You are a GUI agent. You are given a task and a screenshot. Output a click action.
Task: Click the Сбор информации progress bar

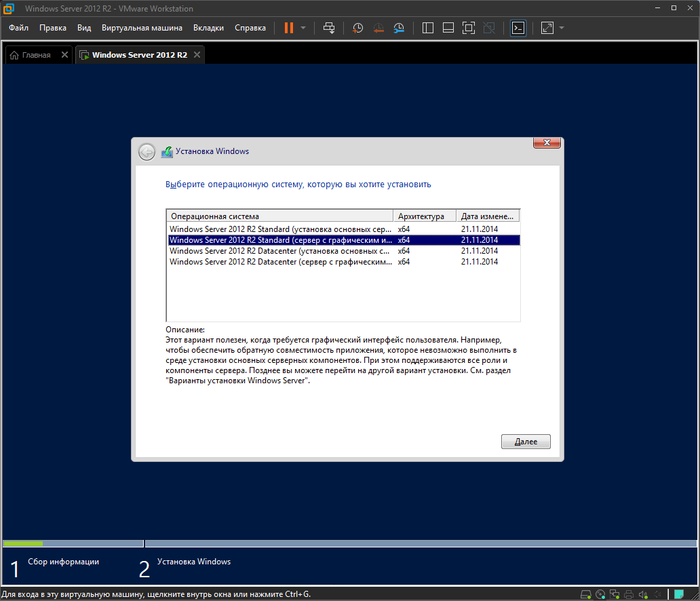pyautogui.click(x=73, y=543)
